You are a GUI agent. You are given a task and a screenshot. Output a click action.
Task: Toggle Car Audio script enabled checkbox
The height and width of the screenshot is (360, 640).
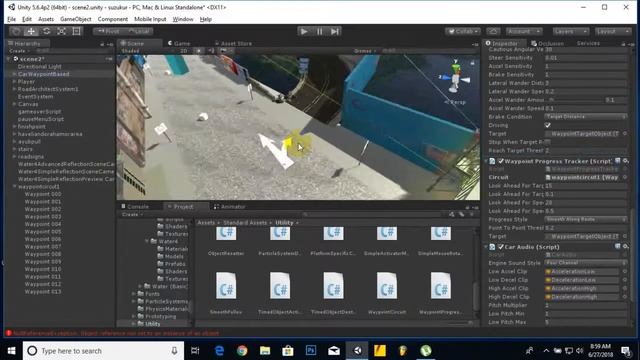click(x=501, y=247)
